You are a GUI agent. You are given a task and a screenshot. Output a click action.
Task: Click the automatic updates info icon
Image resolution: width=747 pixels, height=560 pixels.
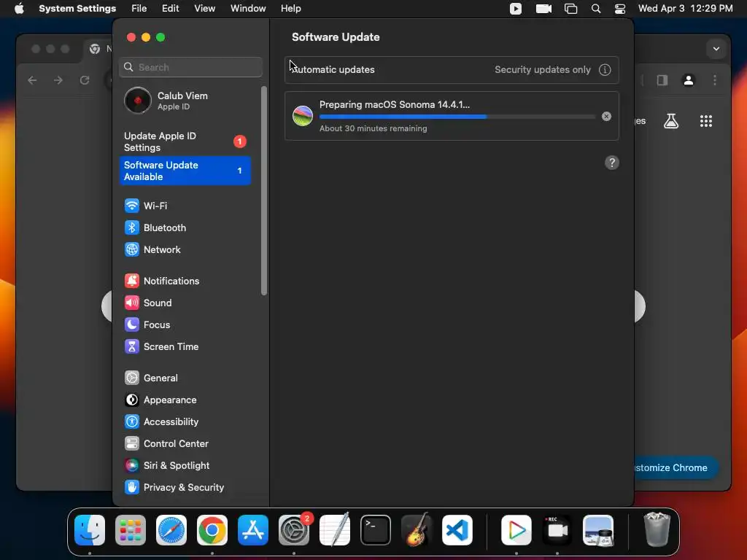click(605, 69)
